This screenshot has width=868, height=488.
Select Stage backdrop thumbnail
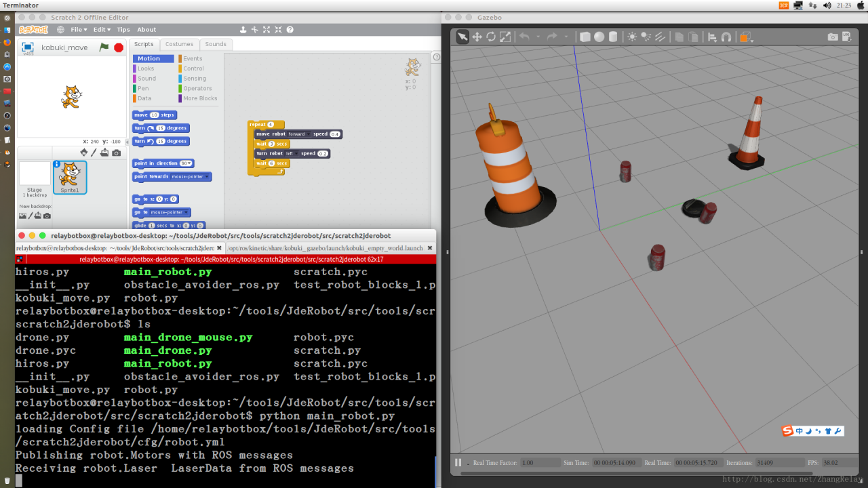click(x=34, y=174)
